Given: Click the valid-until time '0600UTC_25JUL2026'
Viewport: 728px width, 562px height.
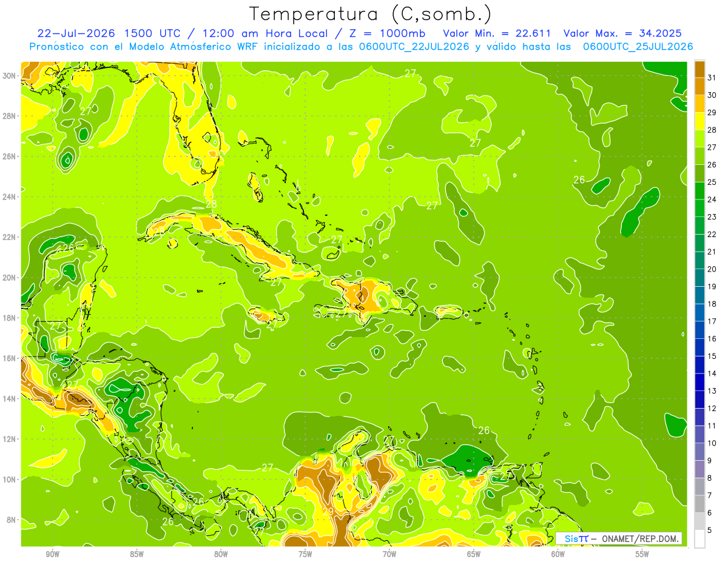Looking at the screenshot, I should click(638, 47).
